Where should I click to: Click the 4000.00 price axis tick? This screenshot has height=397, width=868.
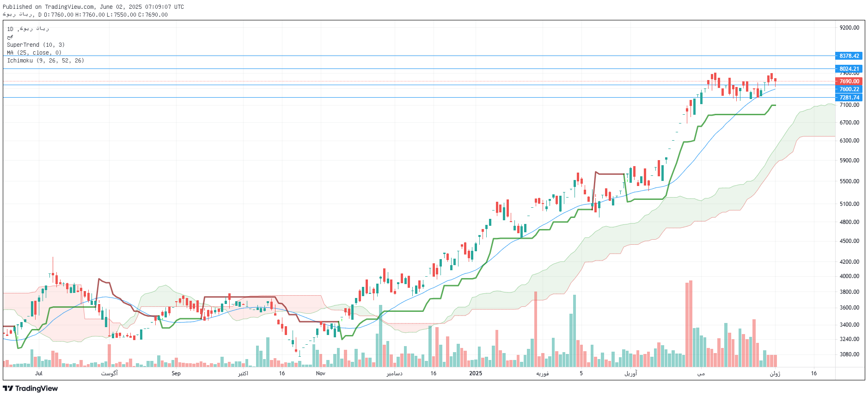coord(850,276)
